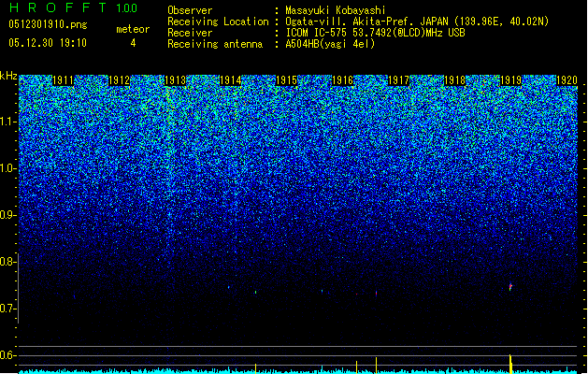The width and height of the screenshot is (588, 374).
Task: Click the Observer label
Action: 190,10
